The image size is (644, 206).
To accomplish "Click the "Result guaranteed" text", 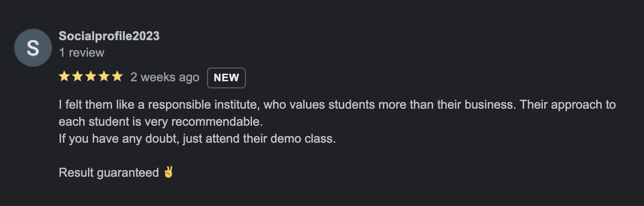I will click(108, 173).
